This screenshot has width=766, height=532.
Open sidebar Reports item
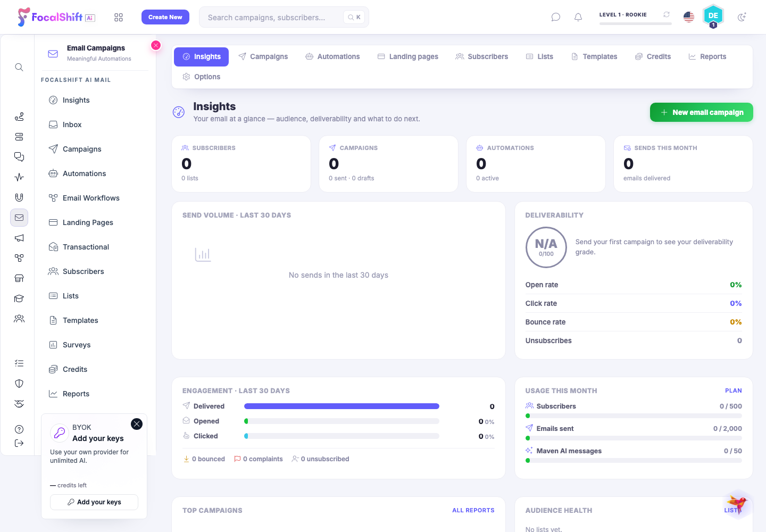(x=95, y=394)
